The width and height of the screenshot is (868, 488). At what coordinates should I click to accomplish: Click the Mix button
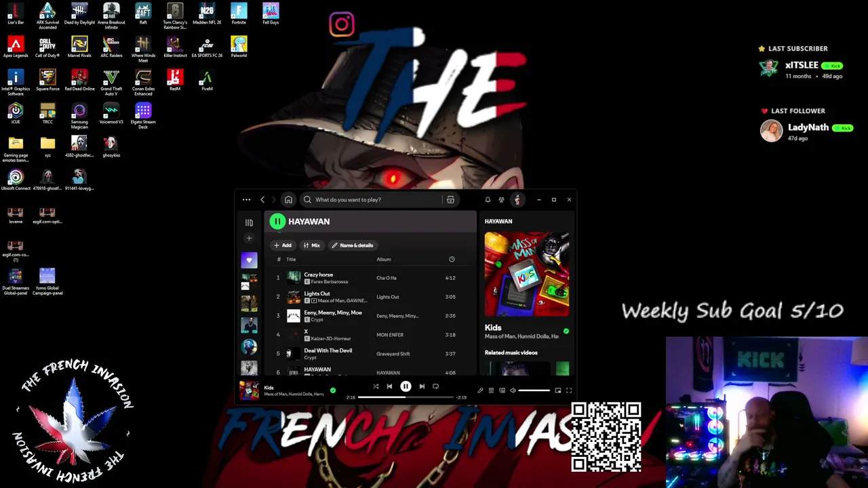(312, 245)
